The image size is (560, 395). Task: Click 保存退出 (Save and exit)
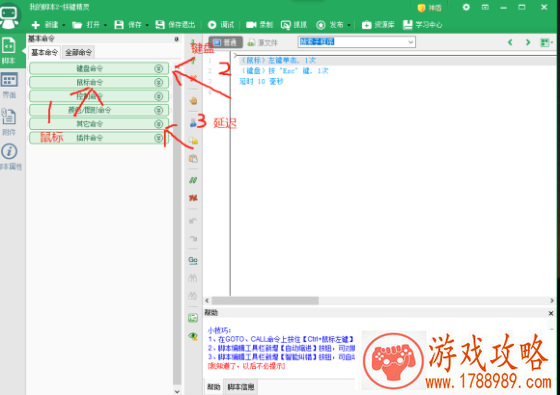coord(175,25)
